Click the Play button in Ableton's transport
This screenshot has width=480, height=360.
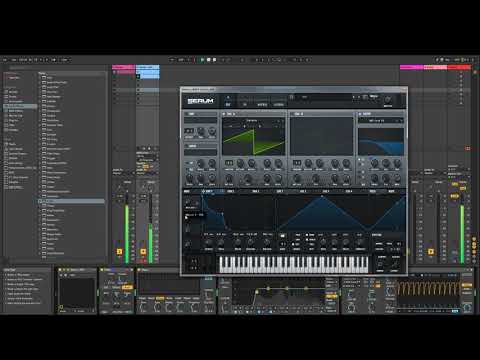point(202,60)
